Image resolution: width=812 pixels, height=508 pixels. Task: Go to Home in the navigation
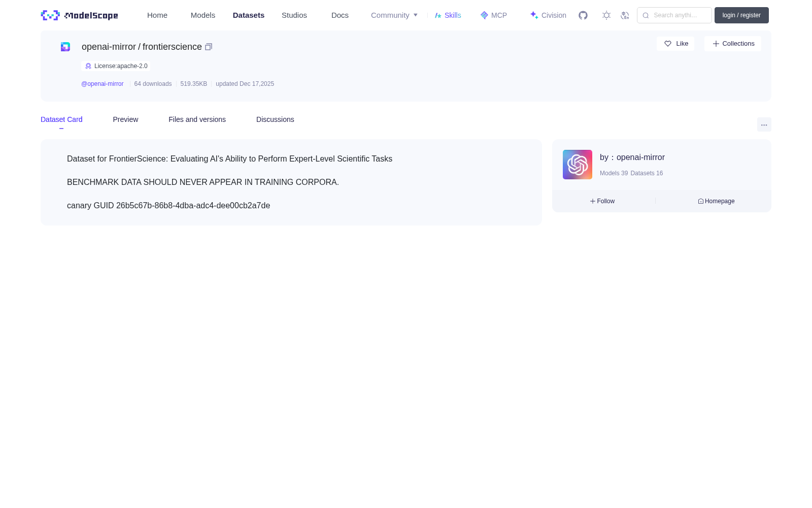[157, 15]
